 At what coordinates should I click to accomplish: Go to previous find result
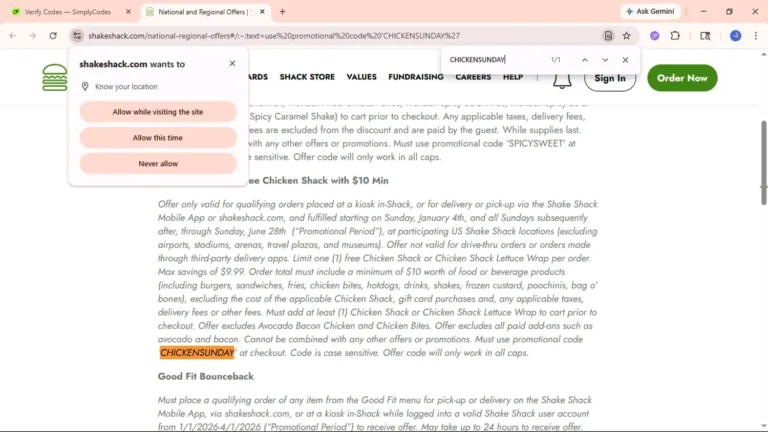(x=584, y=60)
